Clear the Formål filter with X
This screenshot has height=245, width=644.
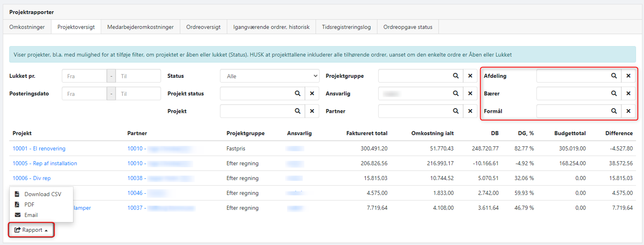coord(628,111)
